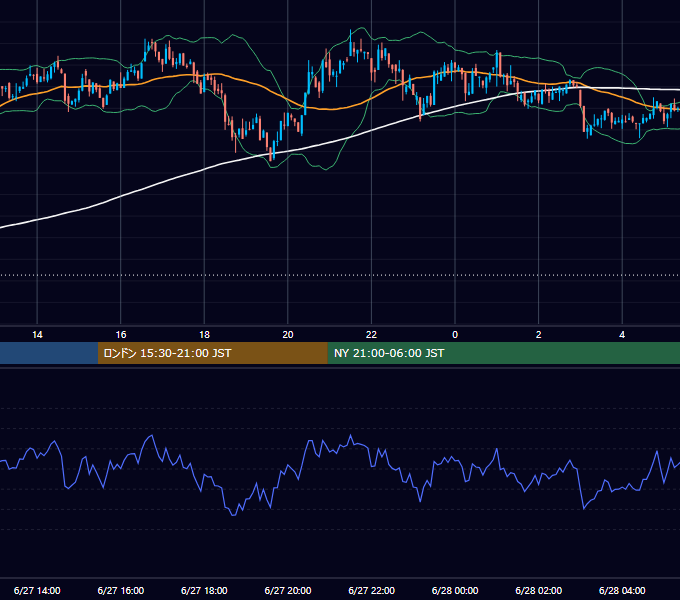
Task: Click the 16 hour label on price chart axis
Action: pyautogui.click(x=121, y=335)
